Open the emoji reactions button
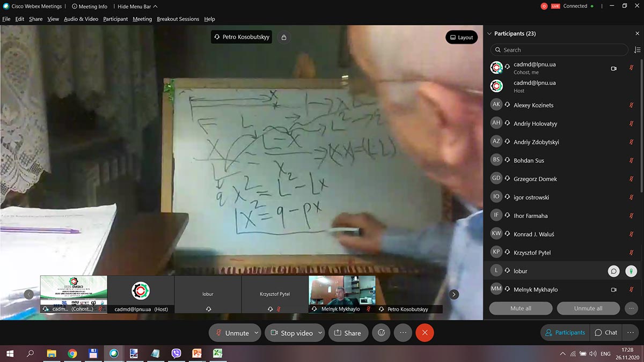 (381, 333)
